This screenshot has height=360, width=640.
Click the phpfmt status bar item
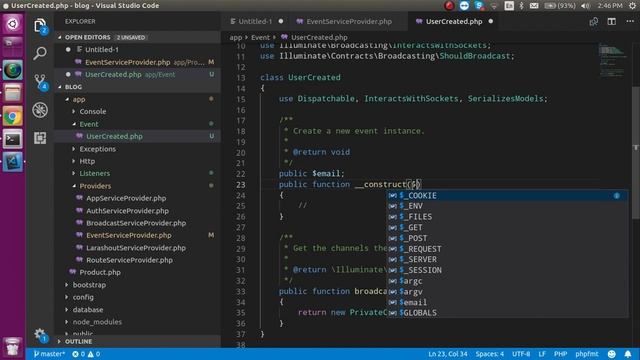click(587, 354)
